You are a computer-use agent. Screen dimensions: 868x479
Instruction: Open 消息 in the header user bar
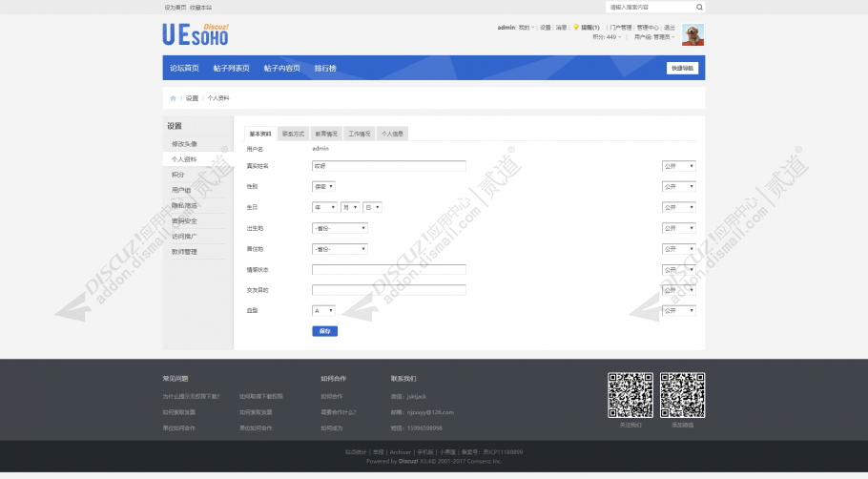(x=561, y=27)
